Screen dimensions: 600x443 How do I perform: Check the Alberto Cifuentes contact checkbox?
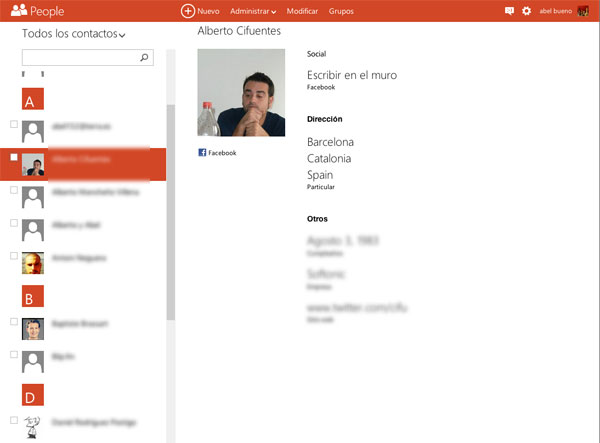click(13, 158)
